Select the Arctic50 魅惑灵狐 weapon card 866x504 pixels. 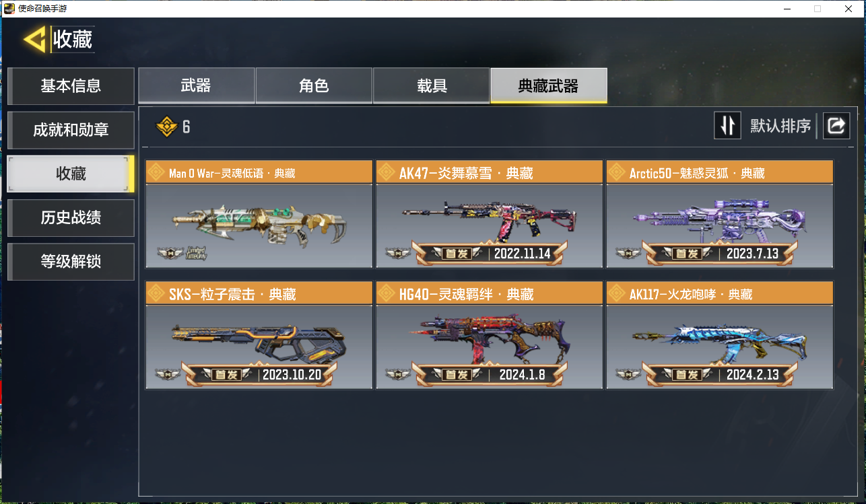point(719,214)
